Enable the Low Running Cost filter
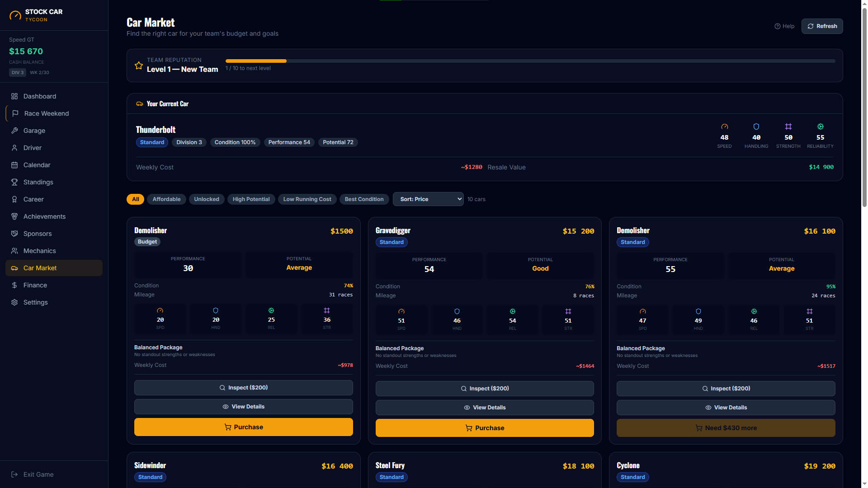 tap(307, 199)
